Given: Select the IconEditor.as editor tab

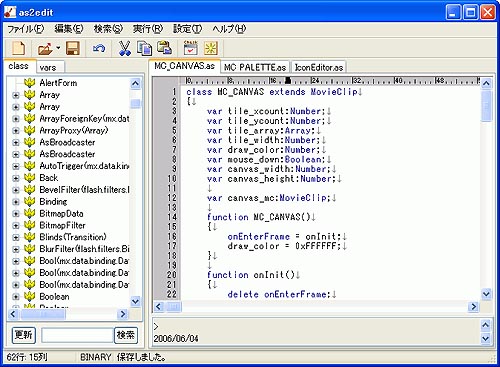Looking at the screenshot, I should (x=319, y=67).
